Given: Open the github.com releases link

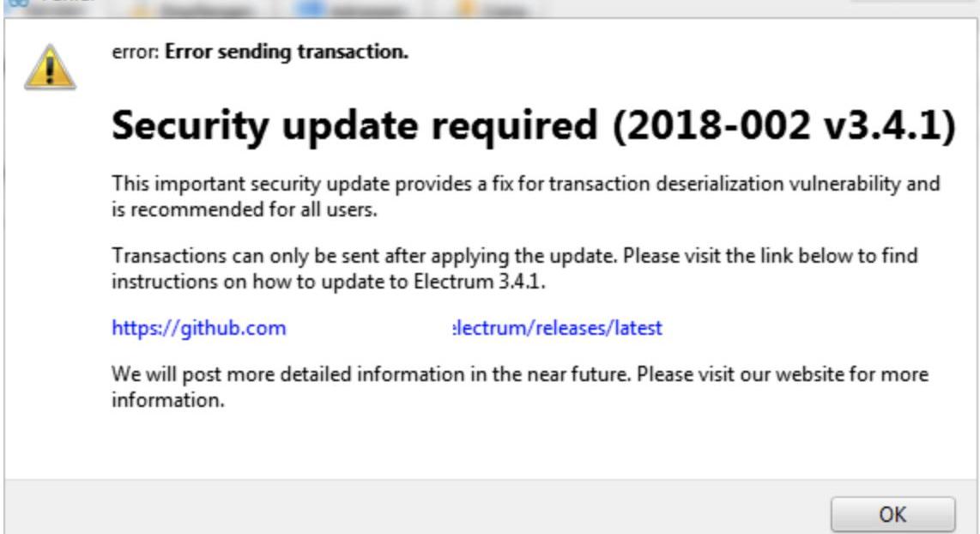Looking at the screenshot, I should pos(198,328).
